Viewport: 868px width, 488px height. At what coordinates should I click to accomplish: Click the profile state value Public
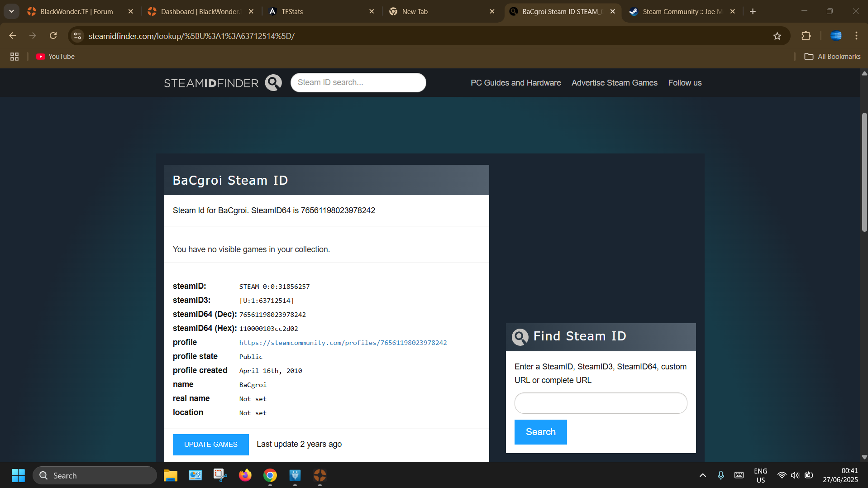(251, 357)
